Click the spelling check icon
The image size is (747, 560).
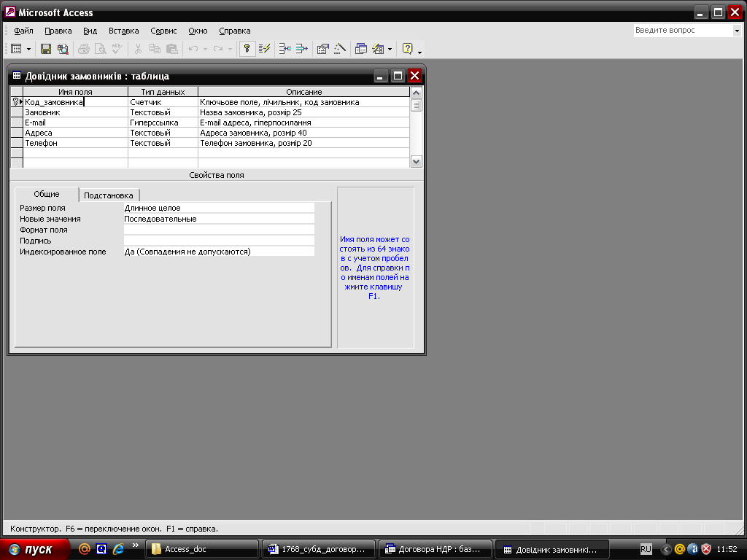click(x=117, y=49)
